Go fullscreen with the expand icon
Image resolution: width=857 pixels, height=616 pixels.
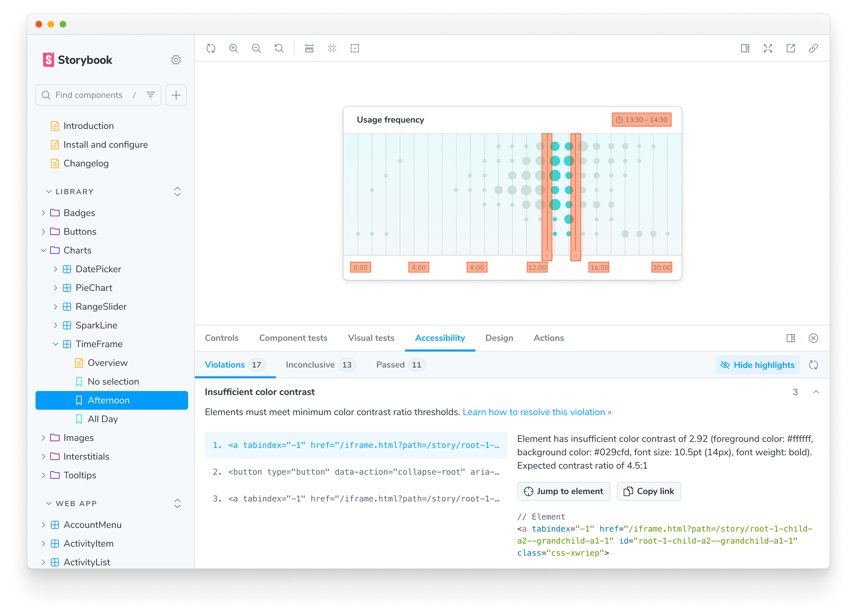(768, 48)
